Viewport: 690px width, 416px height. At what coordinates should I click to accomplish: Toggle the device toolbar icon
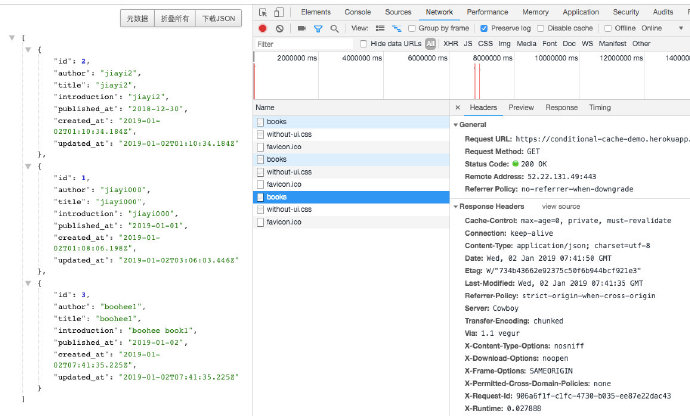tap(279, 12)
